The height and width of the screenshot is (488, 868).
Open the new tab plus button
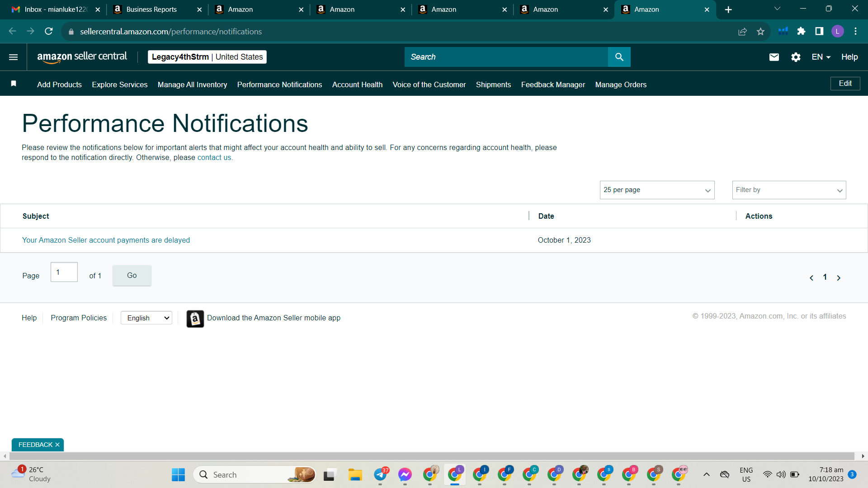[728, 9]
